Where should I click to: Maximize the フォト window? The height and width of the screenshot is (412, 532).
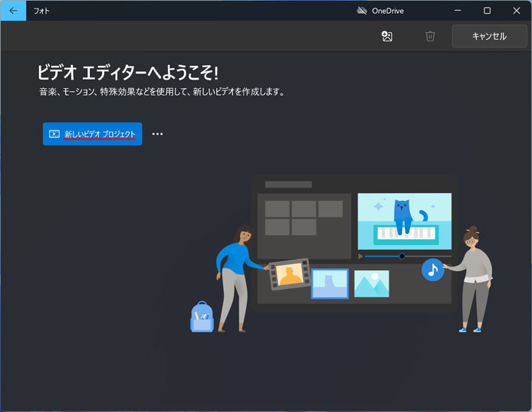pos(487,11)
